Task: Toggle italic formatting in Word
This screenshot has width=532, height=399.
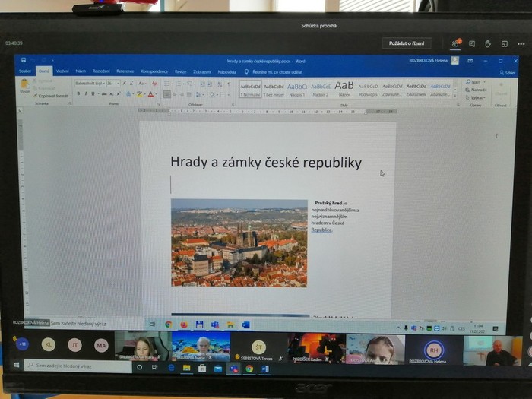Action: pos(85,93)
